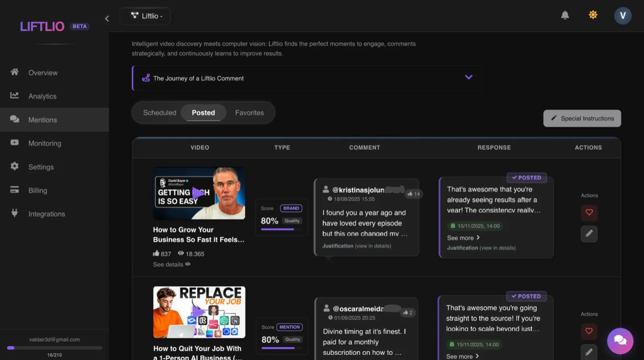Viewport: 644px width, 360px height.
Task: Open the user avatar V menu
Action: 622,16
